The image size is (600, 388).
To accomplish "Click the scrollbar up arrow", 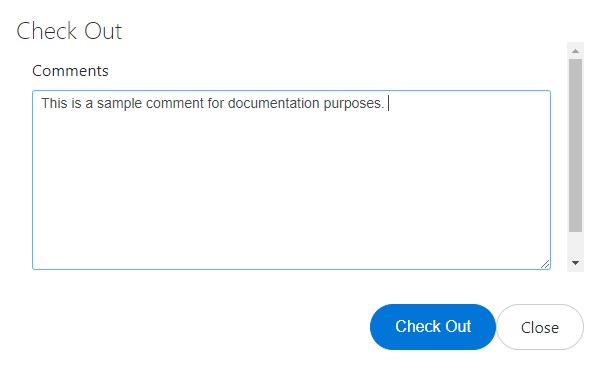I will [575, 51].
